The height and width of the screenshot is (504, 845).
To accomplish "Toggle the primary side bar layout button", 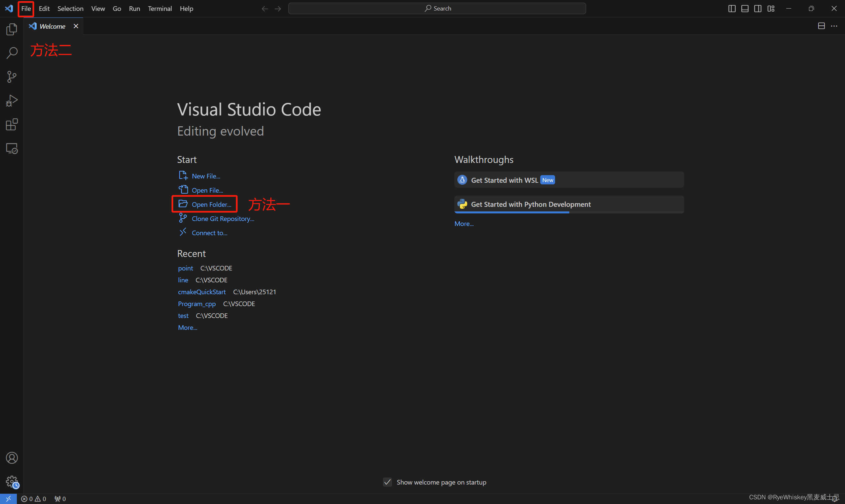I will point(732,9).
